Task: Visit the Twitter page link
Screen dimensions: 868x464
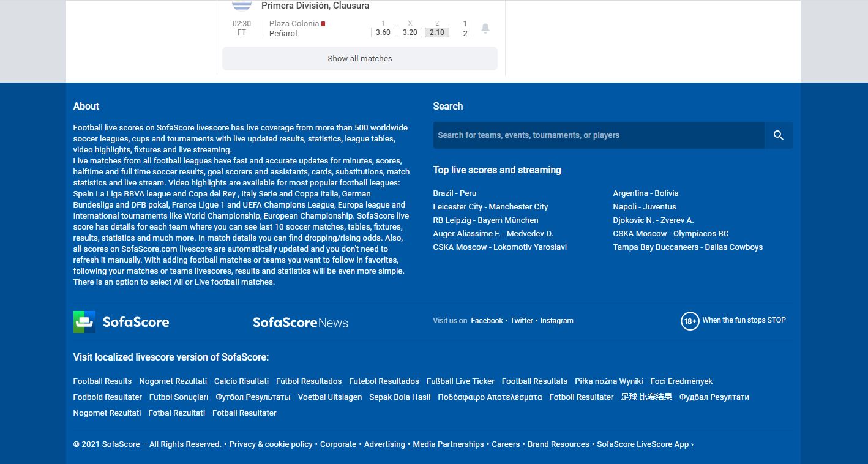Action: point(522,321)
